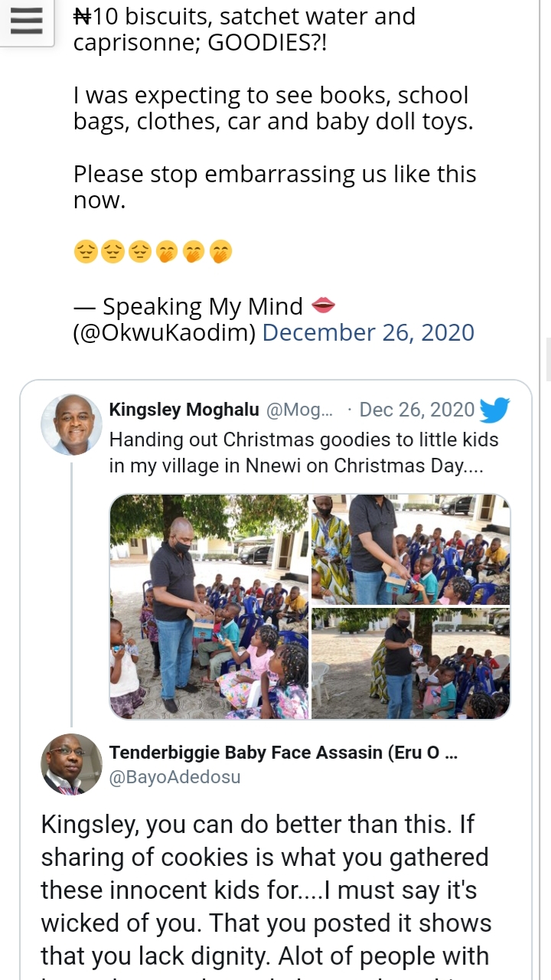Open the Dec 26, 2020 tweet timestamp
The height and width of the screenshot is (980, 551).
(x=416, y=410)
